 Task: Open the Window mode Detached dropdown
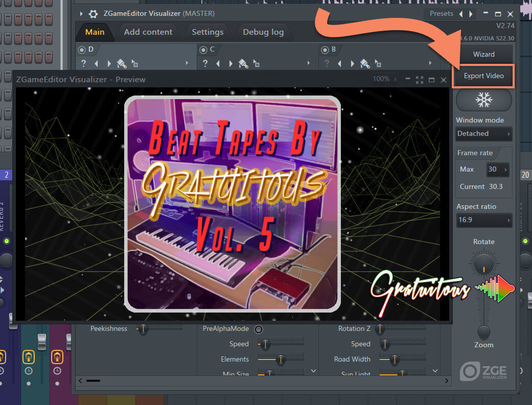click(x=483, y=134)
